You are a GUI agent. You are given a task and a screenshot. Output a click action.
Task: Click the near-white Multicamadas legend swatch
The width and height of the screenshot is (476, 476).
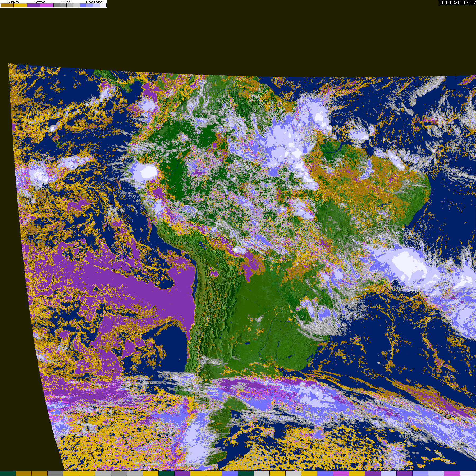tap(103, 5)
